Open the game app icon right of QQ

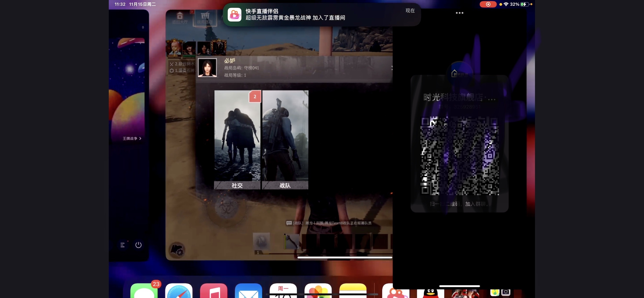click(465, 293)
